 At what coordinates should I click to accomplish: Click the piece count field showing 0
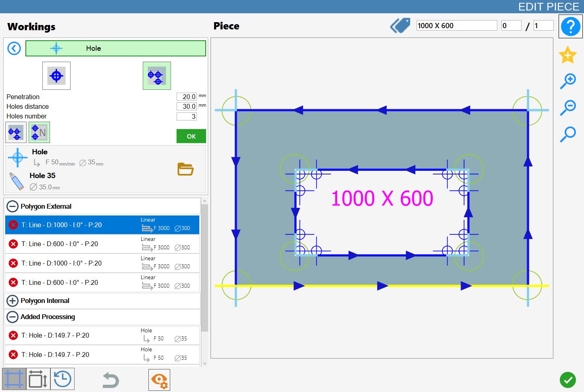click(x=511, y=26)
